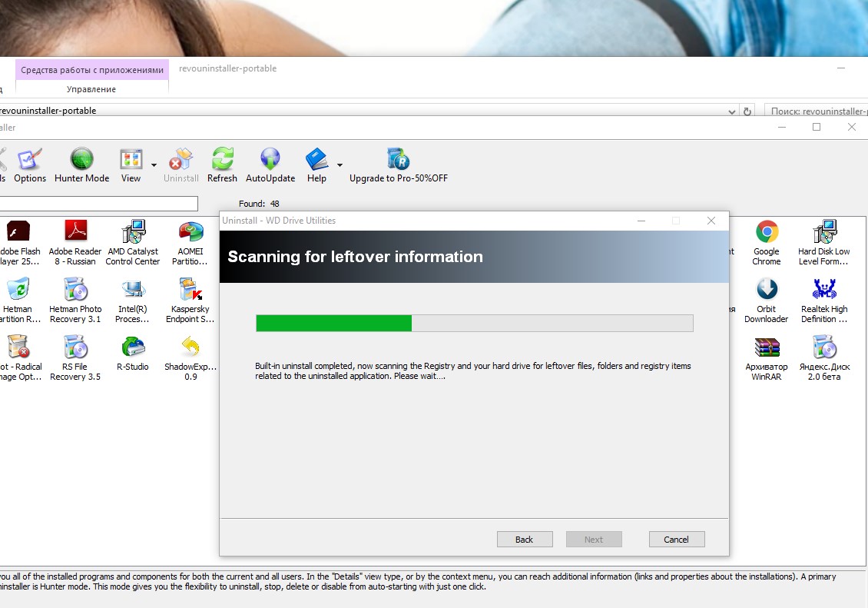
Task: Select Adobe Flash Player program icon
Action: click(19, 243)
